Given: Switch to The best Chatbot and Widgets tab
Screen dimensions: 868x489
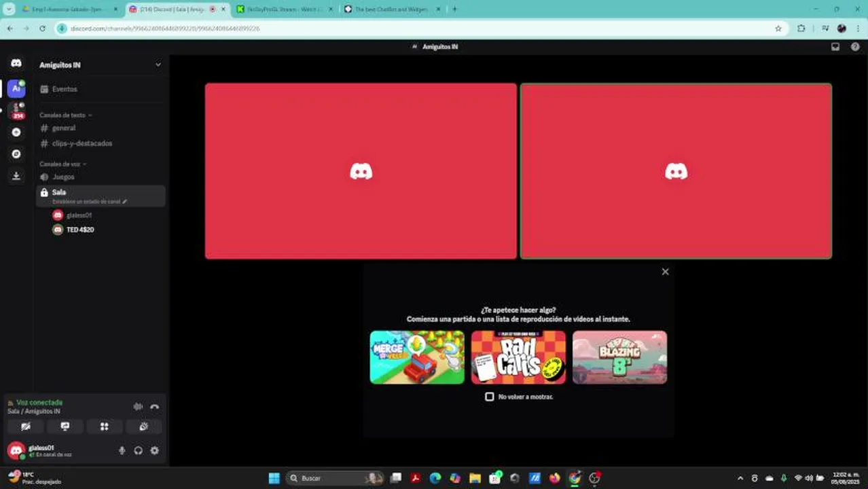Looking at the screenshot, I should 393,10.
